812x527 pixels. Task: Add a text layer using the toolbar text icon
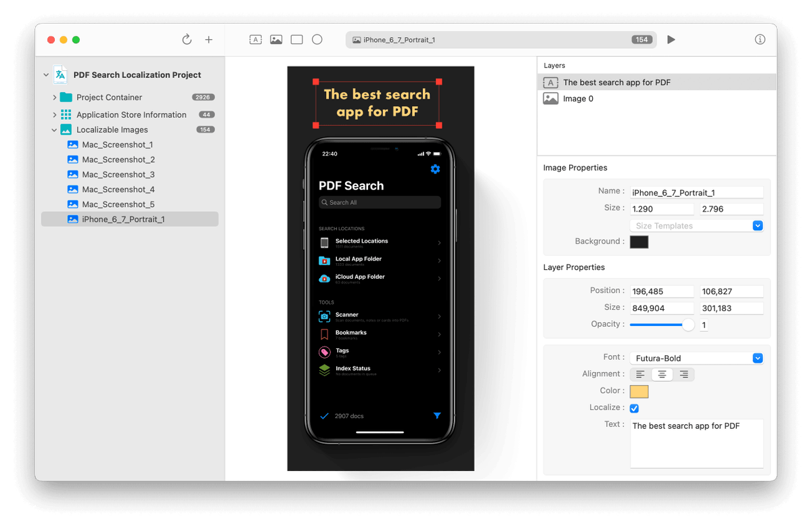(256, 40)
